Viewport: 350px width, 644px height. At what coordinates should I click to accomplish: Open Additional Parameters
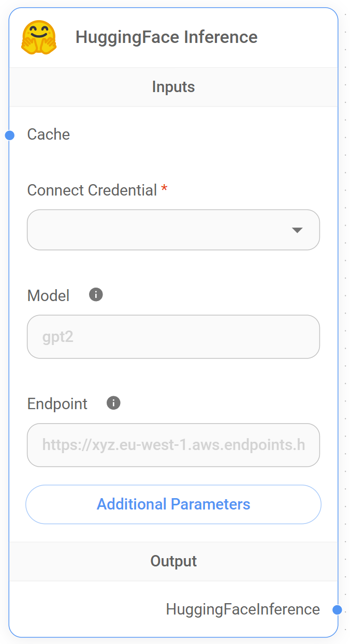[x=173, y=504]
